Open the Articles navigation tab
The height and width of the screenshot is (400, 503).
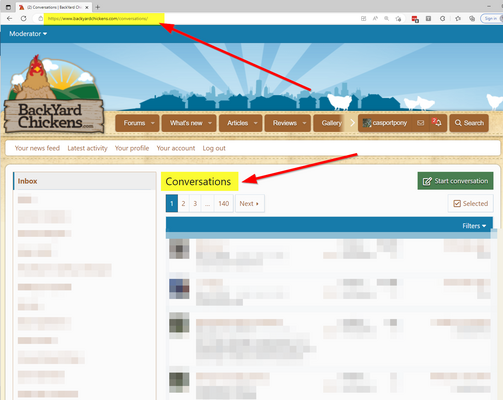[x=237, y=123]
